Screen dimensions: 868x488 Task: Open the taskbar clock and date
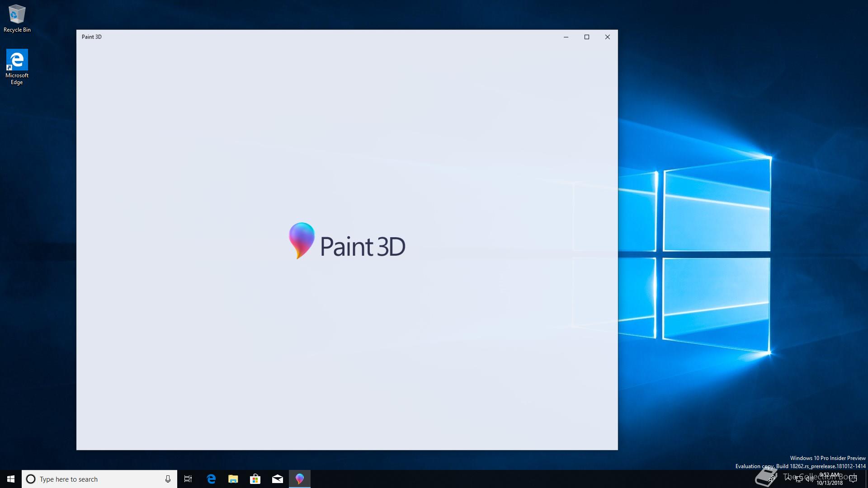point(830,479)
